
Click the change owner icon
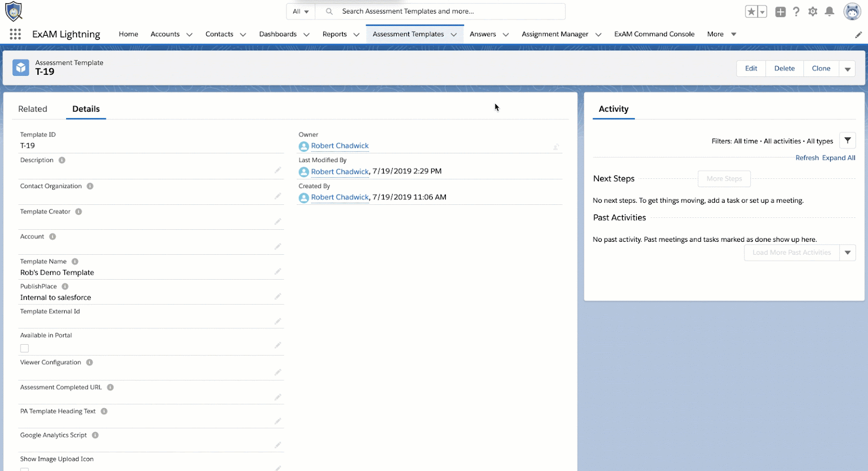point(556,147)
